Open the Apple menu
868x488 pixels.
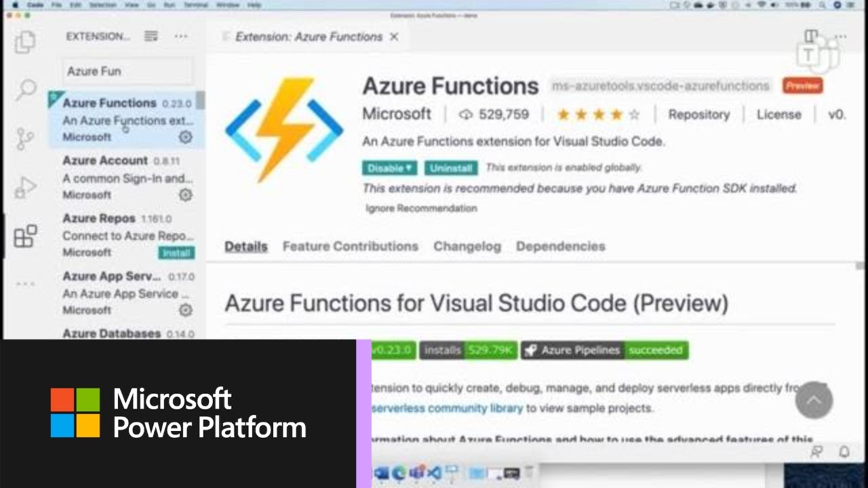(15, 5)
